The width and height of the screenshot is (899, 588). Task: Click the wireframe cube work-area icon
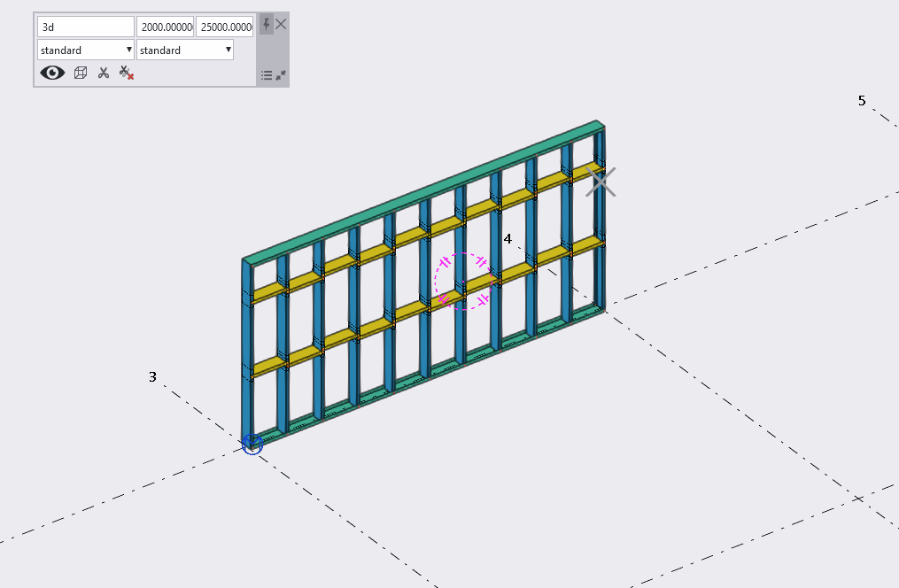(81, 73)
